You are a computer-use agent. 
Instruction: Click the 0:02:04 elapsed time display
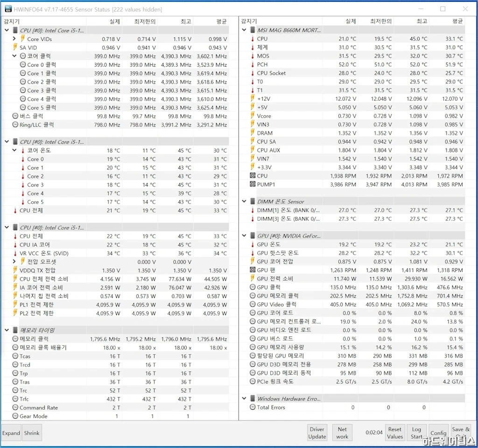point(374,433)
